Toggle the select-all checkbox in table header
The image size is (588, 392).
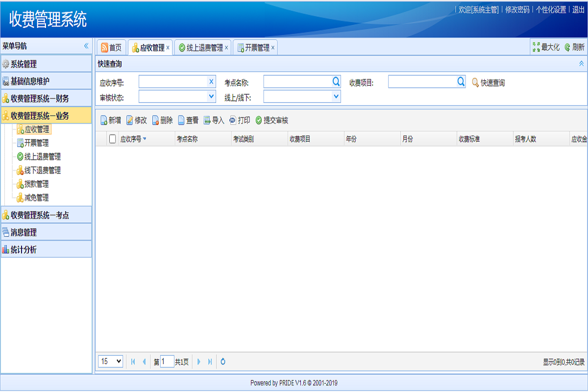pyautogui.click(x=113, y=139)
